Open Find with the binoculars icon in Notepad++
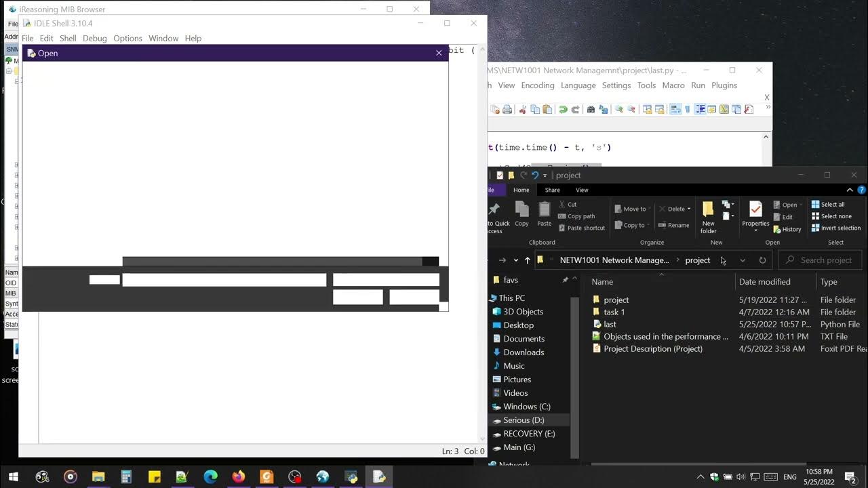This screenshot has width=868, height=488. point(591,109)
